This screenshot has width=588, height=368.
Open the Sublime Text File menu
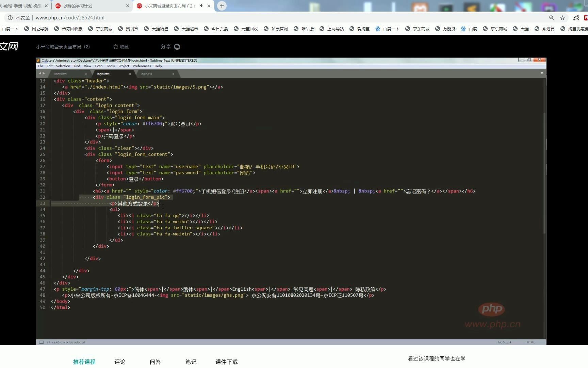pos(40,66)
